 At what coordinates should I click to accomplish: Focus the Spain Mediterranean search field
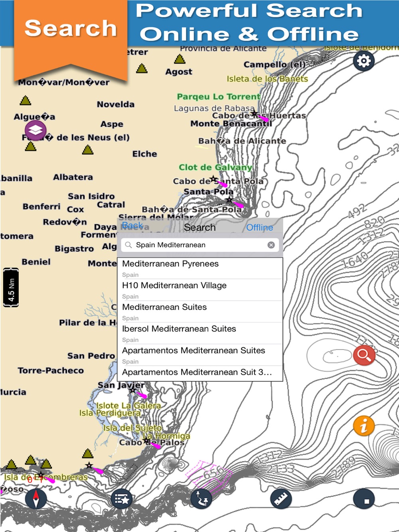[199, 245]
